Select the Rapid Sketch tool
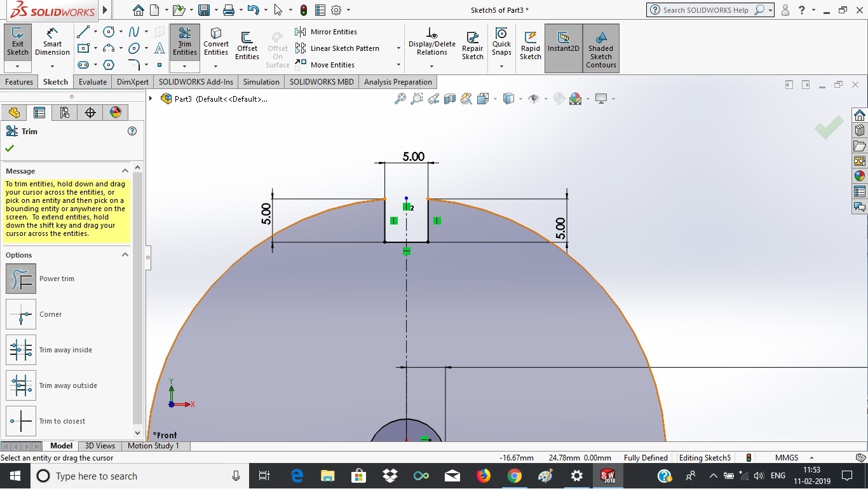This screenshot has width=868, height=491. (x=530, y=46)
